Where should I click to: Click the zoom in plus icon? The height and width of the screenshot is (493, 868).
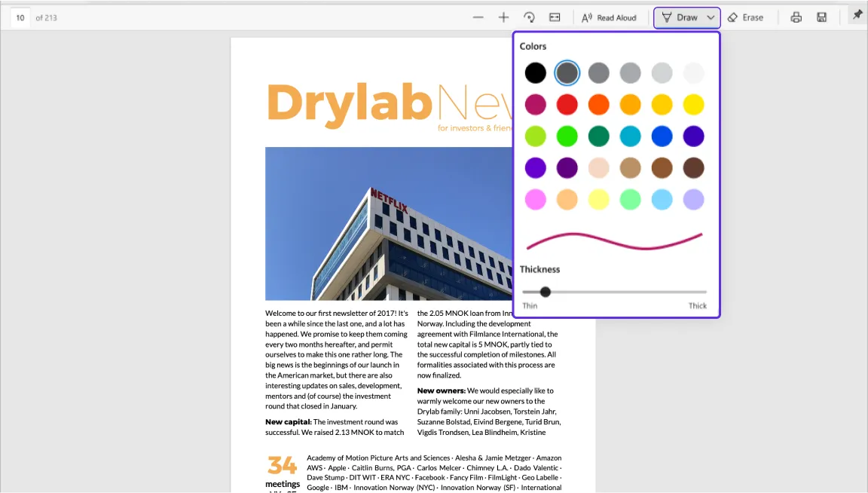[503, 18]
